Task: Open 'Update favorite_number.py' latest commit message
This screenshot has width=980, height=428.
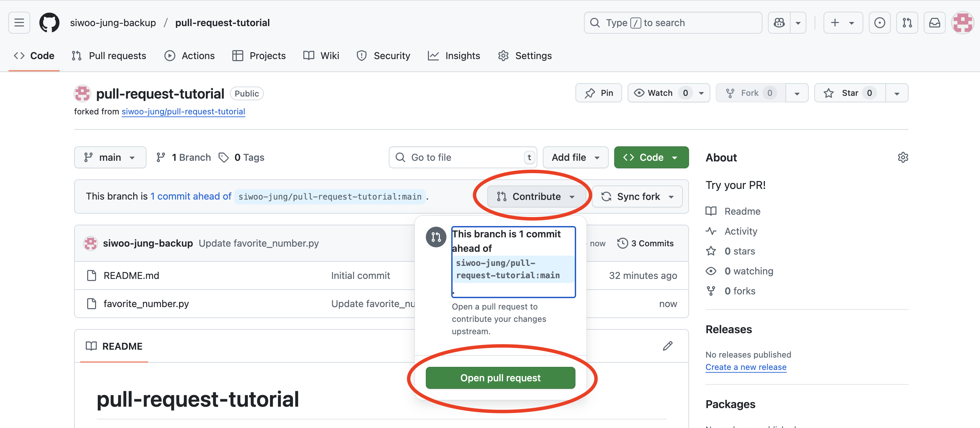Action: [x=259, y=243]
